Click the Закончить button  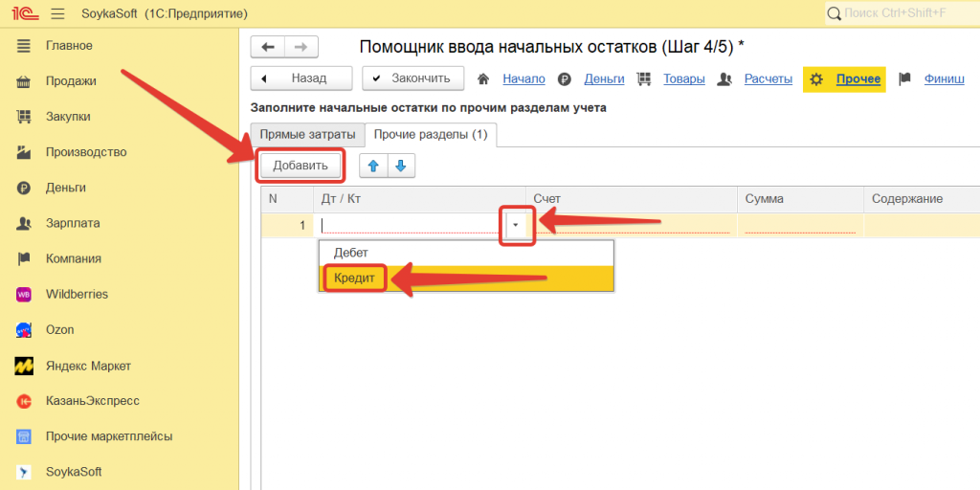coord(412,78)
